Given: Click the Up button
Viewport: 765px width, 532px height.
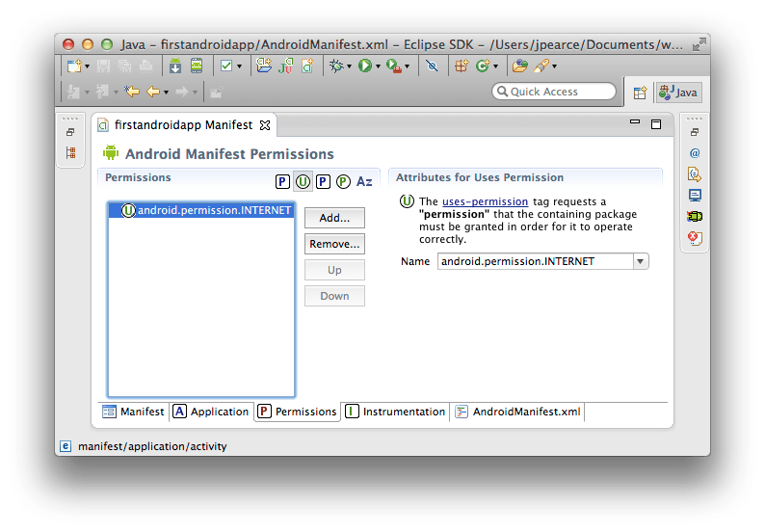Looking at the screenshot, I should (x=334, y=270).
